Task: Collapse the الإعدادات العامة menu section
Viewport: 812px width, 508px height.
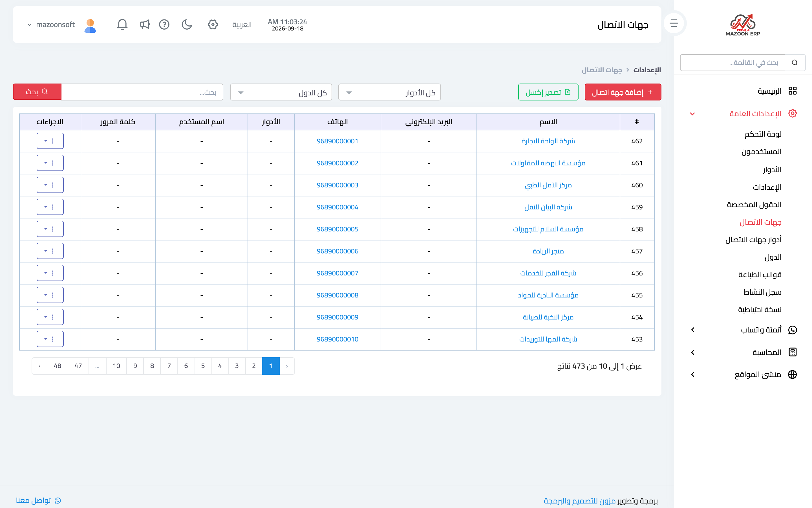Action: 692,113
